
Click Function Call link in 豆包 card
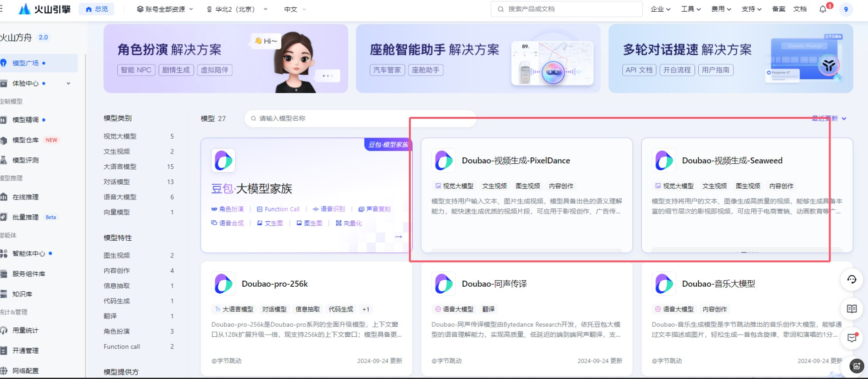(278, 209)
